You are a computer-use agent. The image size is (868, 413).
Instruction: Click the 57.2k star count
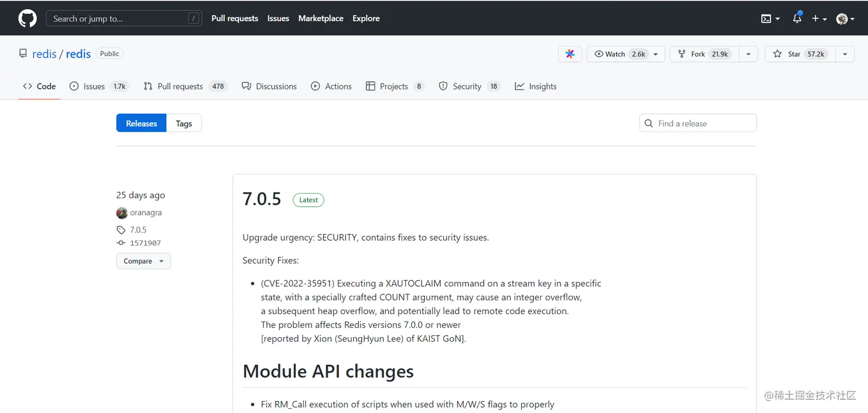click(x=816, y=54)
